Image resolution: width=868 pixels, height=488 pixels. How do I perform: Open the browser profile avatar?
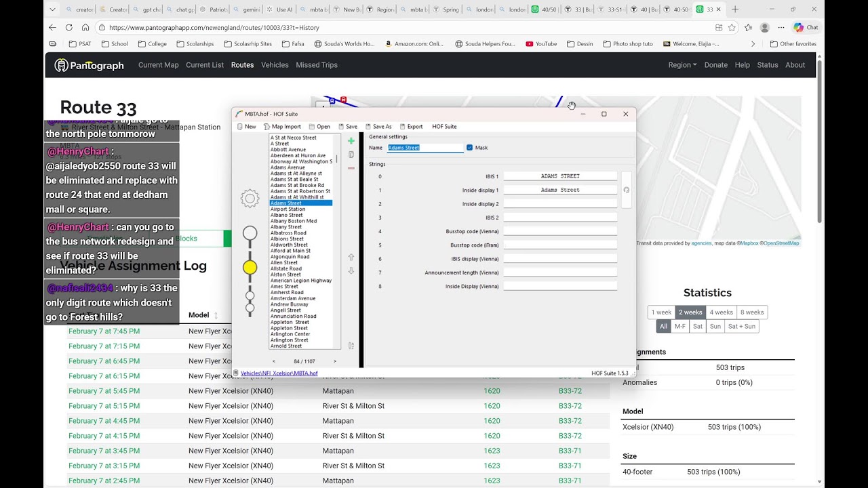[765, 28]
